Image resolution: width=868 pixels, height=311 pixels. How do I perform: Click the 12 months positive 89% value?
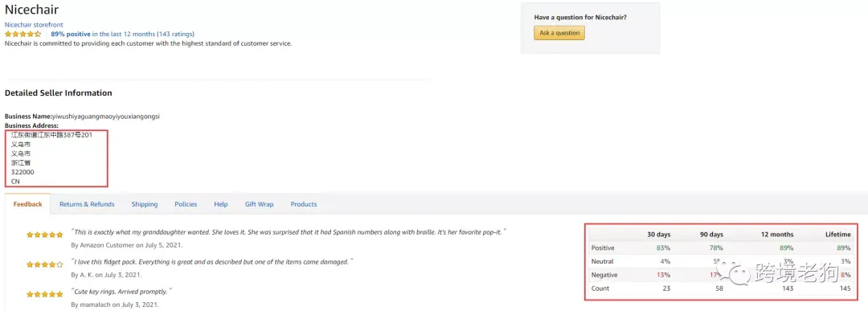(x=786, y=248)
